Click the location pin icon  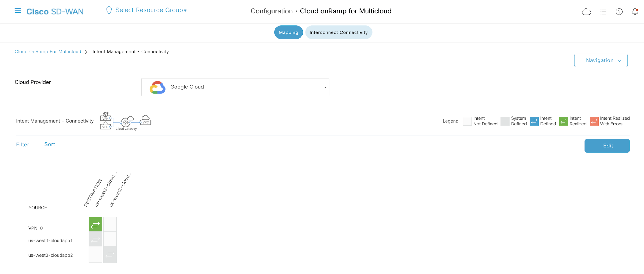click(x=109, y=11)
